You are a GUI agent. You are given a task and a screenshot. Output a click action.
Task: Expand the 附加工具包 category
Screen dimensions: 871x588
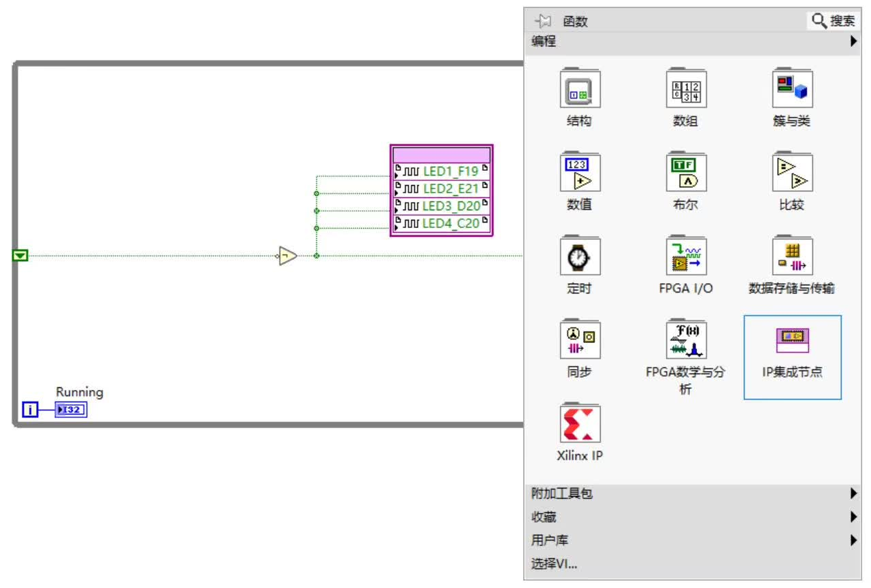point(694,494)
